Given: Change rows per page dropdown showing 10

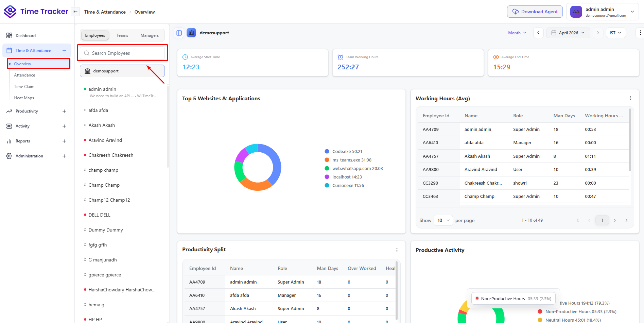Looking at the screenshot, I should tap(443, 220).
